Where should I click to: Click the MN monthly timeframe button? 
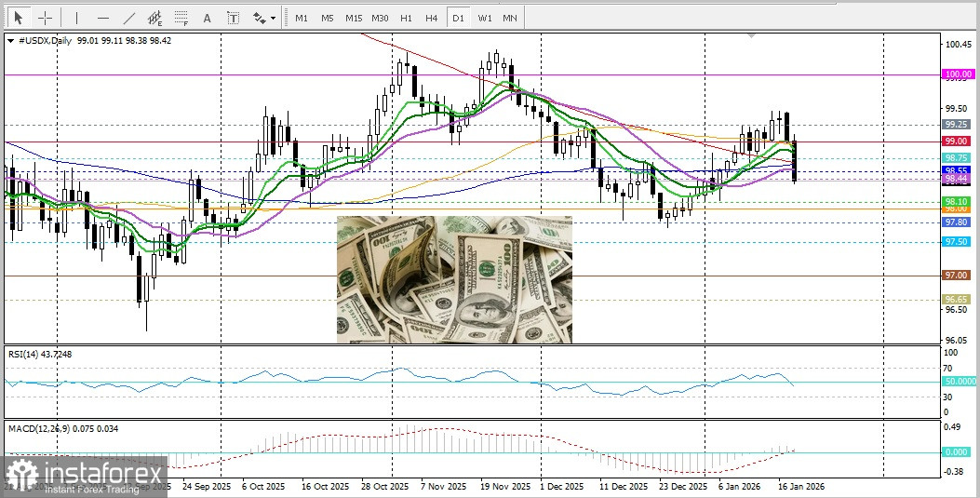[510, 18]
